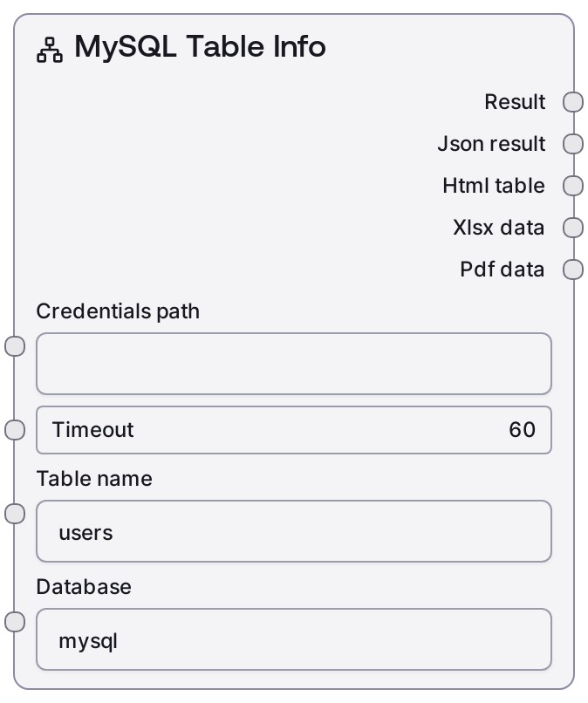
Task: Click the Xlsx data output connector
Action: [x=572, y=228]
